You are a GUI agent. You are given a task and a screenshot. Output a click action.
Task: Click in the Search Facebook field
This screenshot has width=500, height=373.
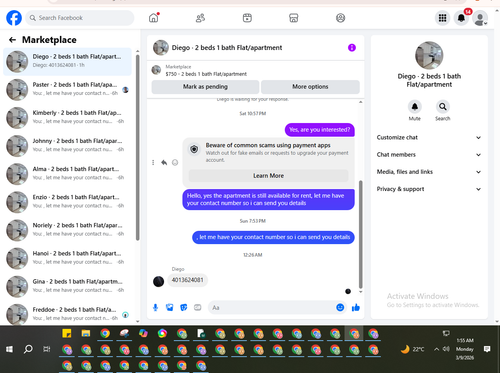click(x=80, y=18)
